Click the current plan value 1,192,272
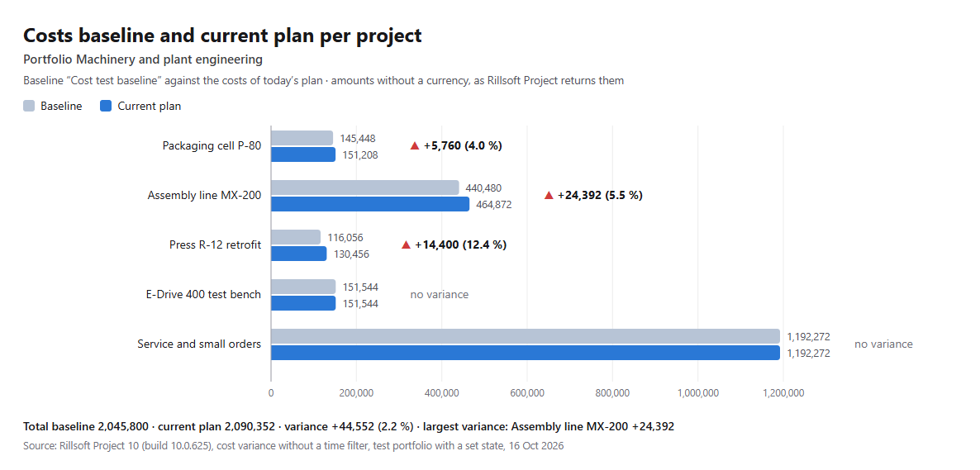The image size is (980, 470). click(808, 353)
